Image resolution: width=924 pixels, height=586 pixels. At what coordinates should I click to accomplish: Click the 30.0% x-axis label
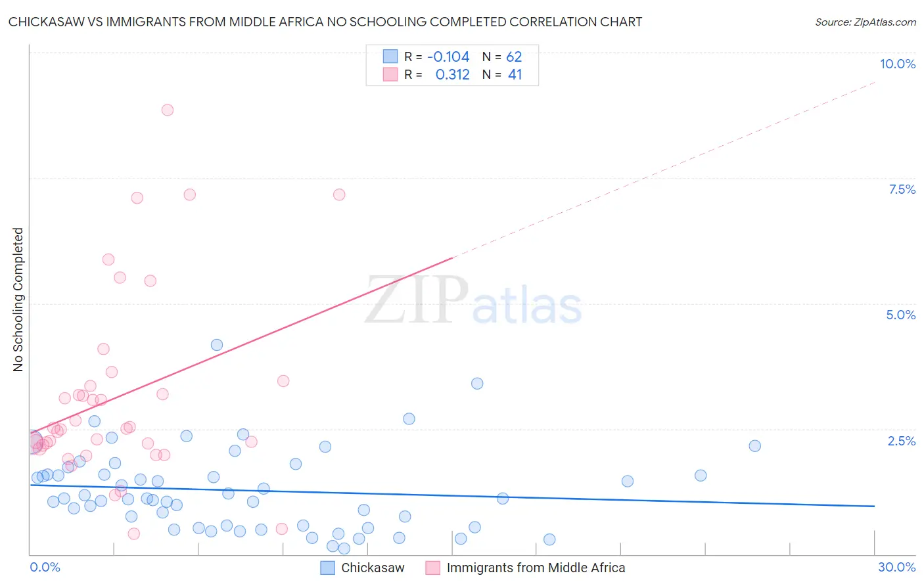[x=896, y=567]
